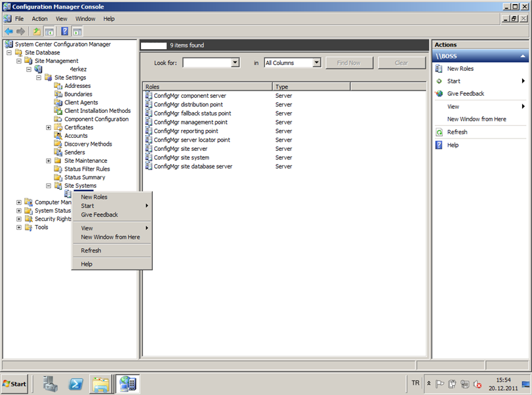Select the Status Summary icon
Screen dimensions: 532x395
pyautogui.click(x=58, y=177)
